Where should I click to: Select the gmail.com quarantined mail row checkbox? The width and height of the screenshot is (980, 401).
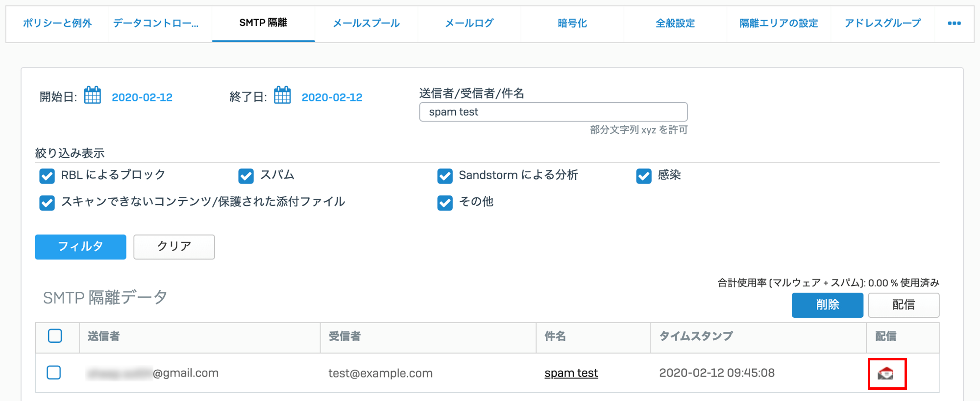54,373
